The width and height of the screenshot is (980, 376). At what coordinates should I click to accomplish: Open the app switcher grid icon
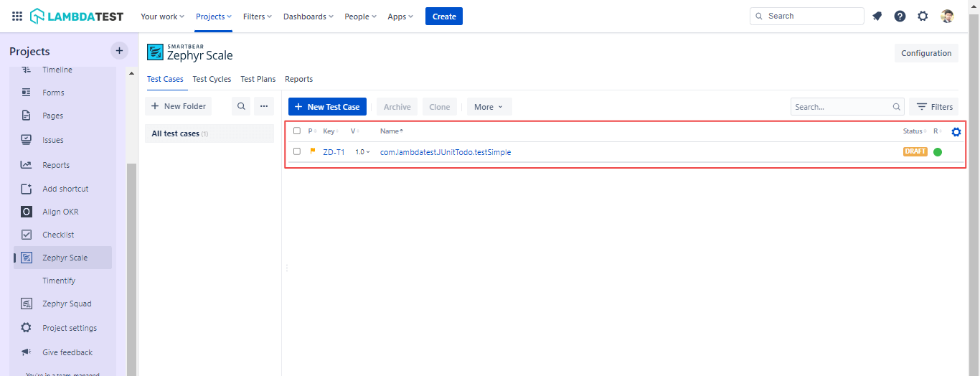pos(17,16)
